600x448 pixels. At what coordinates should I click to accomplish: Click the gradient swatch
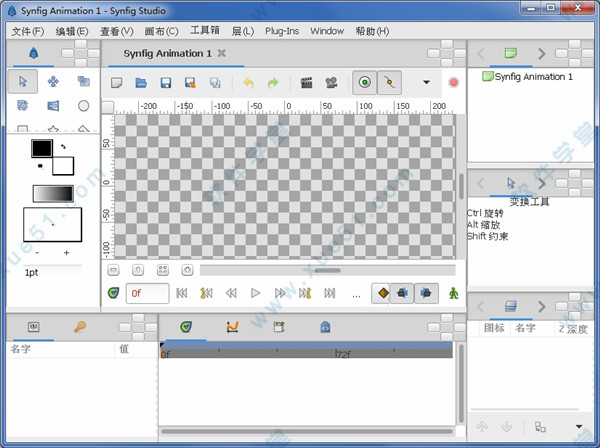point(53,194)
